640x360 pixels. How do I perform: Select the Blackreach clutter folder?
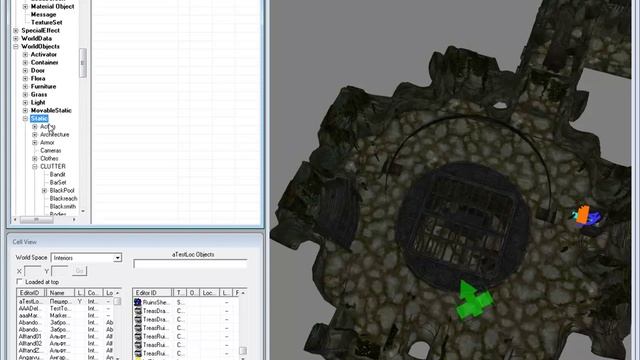(63, 198)
